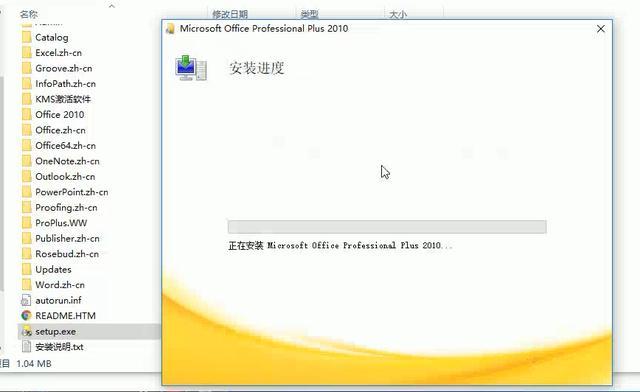Select the ProPlus.WW folder icon
The height and width of the screenshot is (392, 640).
pyautogui.click(x=27, y=223)
